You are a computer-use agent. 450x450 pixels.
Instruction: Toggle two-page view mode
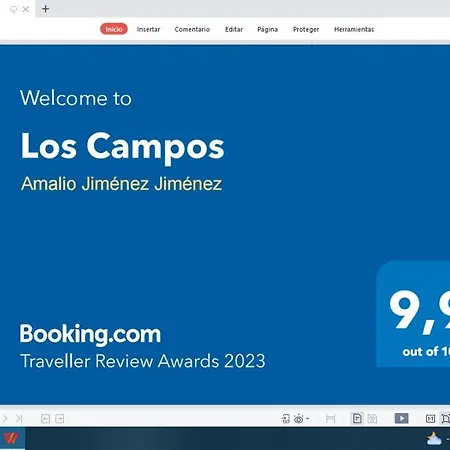coord(372,418)
